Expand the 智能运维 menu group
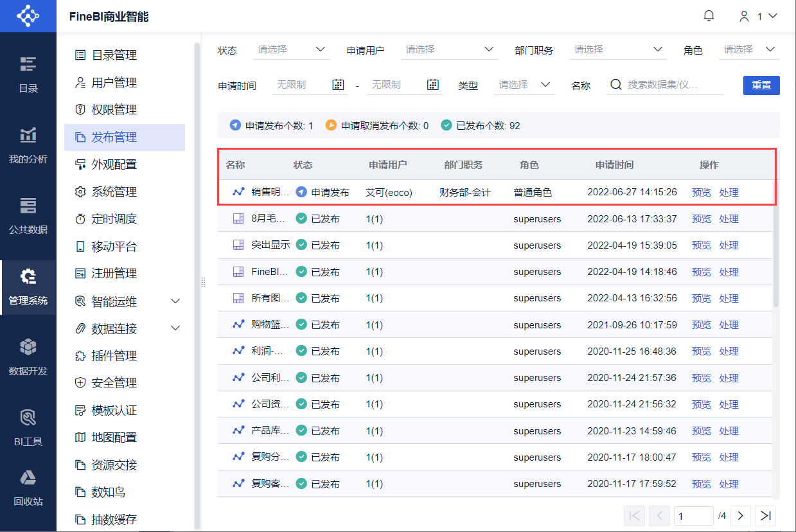796x532 pixels. coord(175,301)
